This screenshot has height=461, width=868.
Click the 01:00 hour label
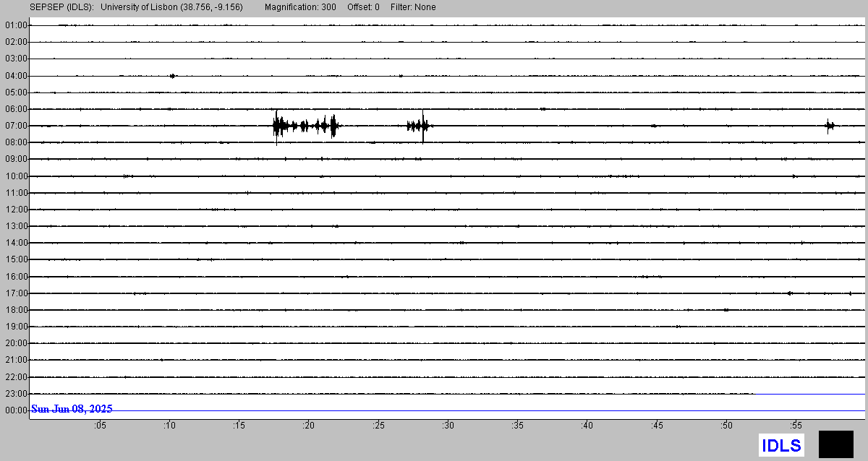16,25
